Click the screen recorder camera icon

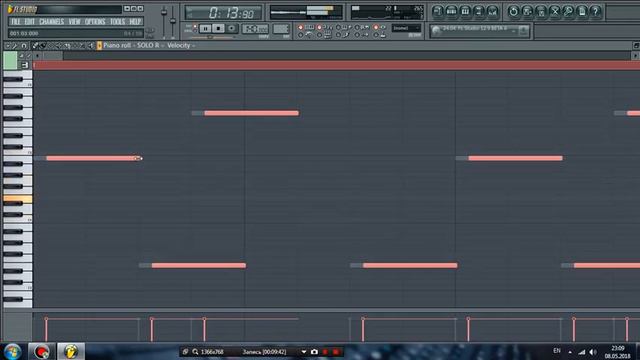(x=314, y=352)
